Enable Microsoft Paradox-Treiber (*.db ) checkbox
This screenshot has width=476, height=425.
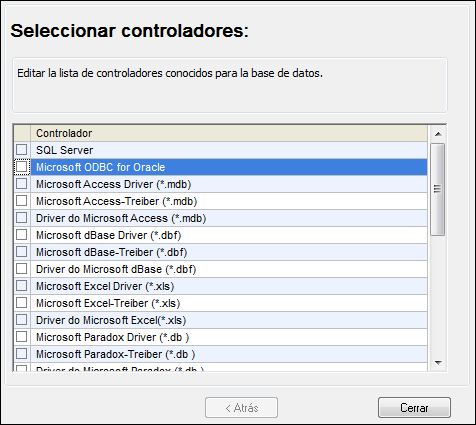point(22,354)
